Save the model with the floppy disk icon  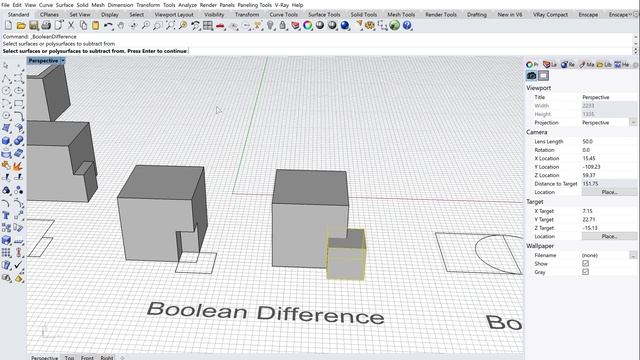pyautogui.click(x=33, y=26)
